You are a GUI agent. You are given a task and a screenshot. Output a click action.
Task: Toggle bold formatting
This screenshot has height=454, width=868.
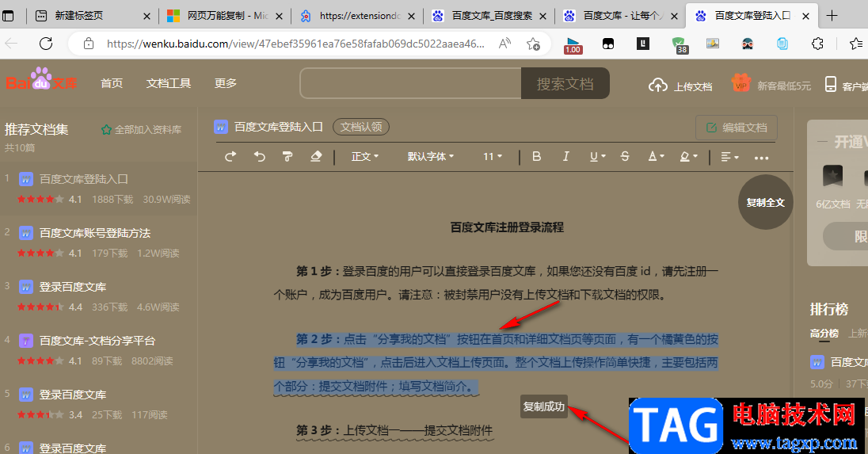tap(536, 157)
